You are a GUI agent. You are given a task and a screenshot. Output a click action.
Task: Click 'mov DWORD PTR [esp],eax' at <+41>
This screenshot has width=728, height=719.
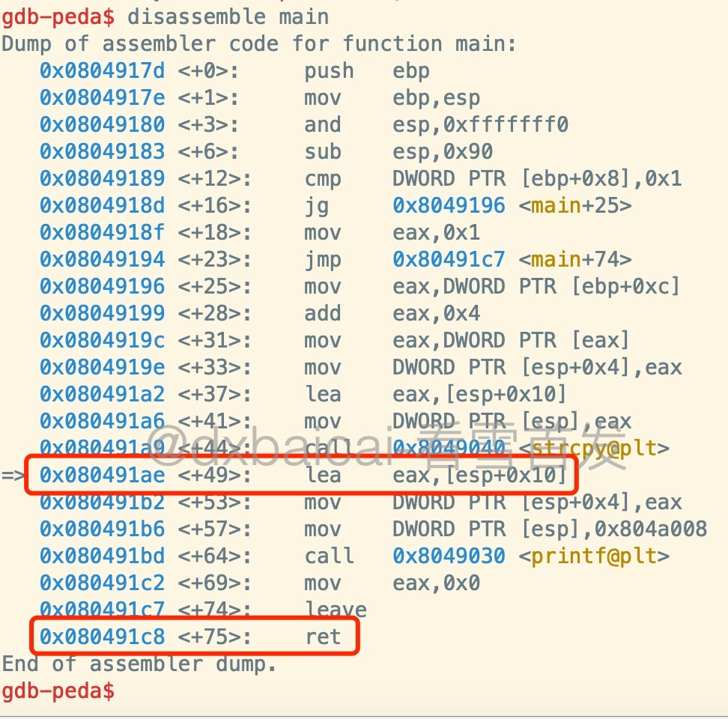pos(467,420)
